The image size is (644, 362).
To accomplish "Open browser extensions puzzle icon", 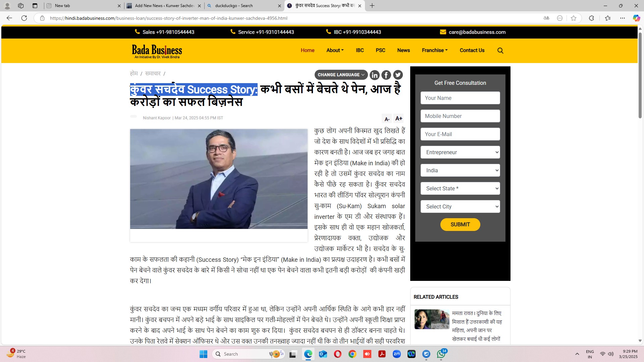I will 591,18.
